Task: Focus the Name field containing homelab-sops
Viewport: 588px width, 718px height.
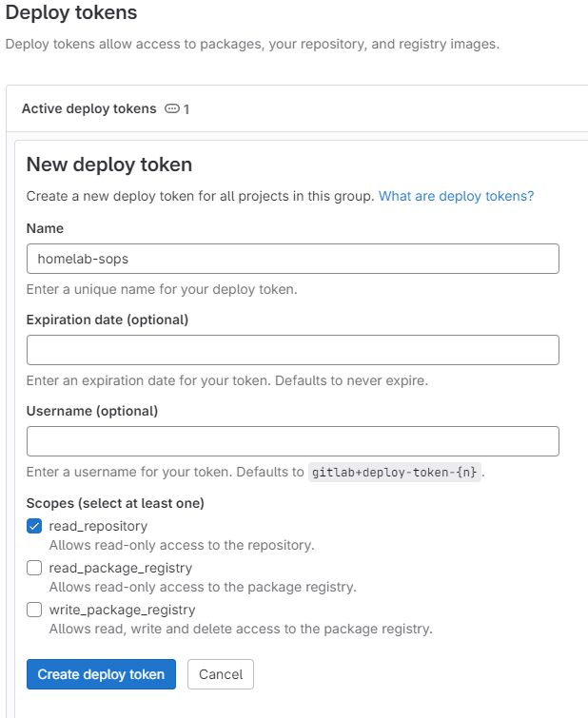Action: (x=292, y=259)
